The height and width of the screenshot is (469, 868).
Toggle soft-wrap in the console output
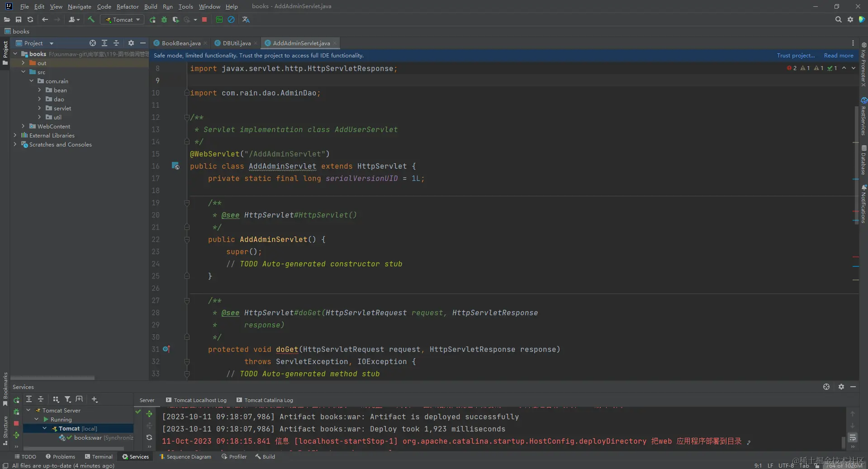click(x=852, y=437)
